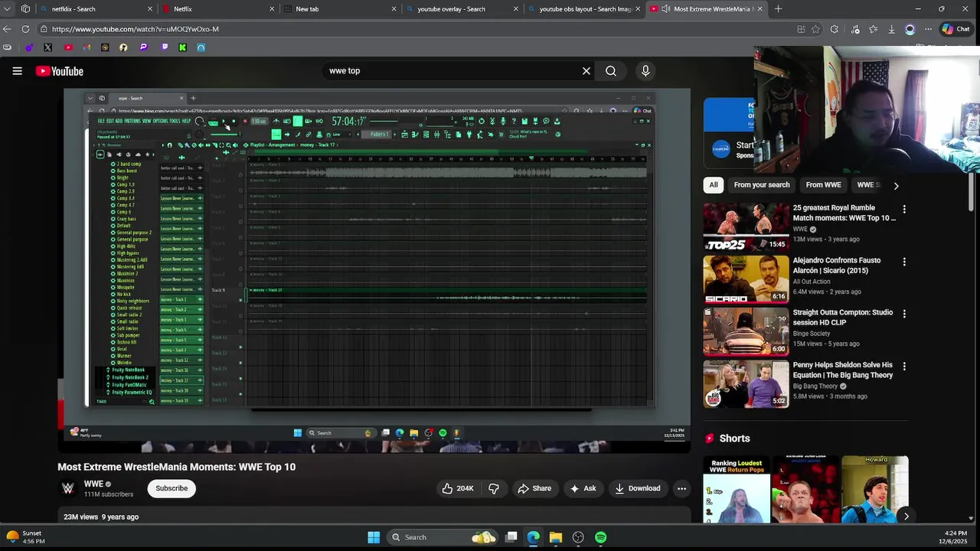Open options for '25 greatest Royal Rumble' video

tap(904, 209)
